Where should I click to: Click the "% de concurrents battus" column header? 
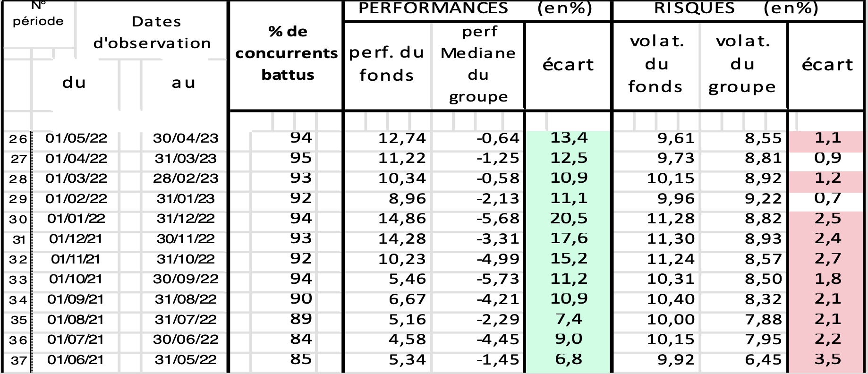point(286,53)
